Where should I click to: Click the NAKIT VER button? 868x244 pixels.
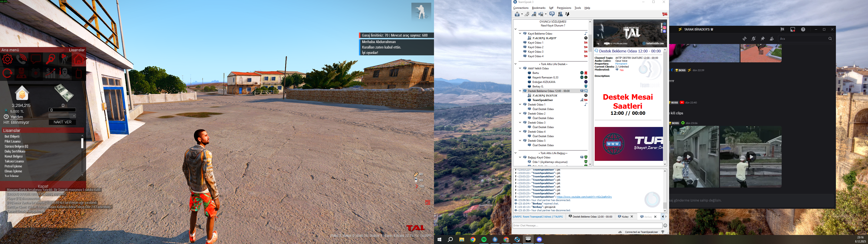(x=62, y=122)
